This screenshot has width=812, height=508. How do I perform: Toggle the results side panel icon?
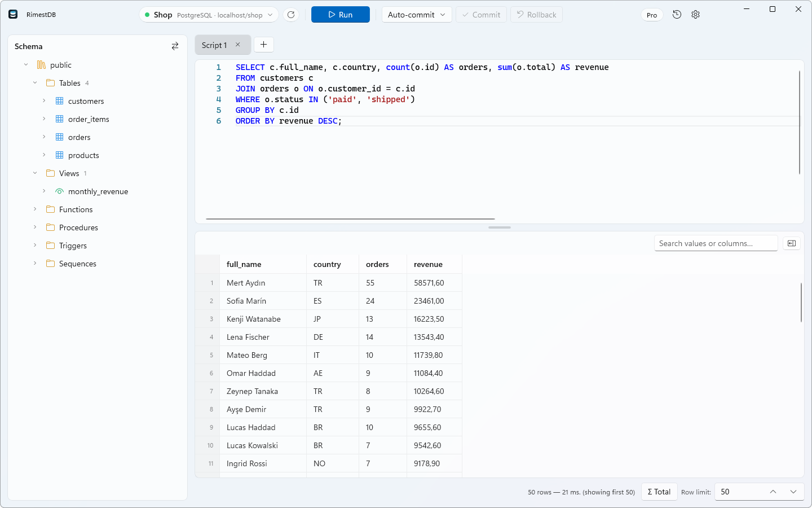[792, 243]
